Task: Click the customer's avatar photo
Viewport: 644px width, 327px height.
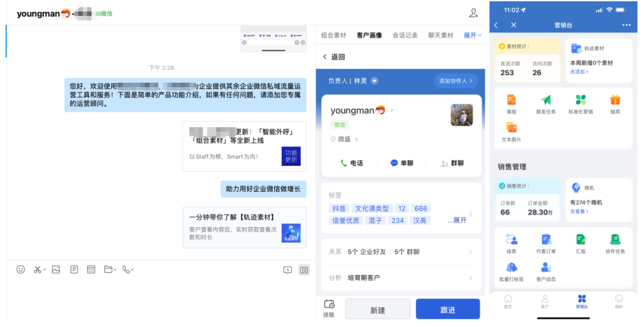Action: [x=462, y=115]
